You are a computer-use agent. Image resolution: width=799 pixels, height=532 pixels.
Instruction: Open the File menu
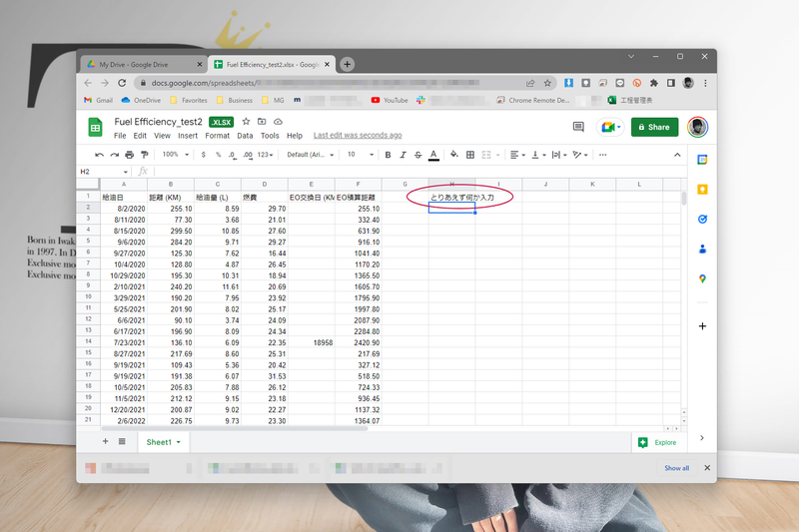click(x=120, y=136)
